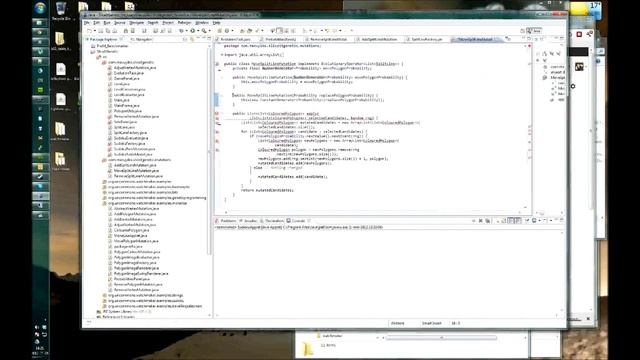Click the New Java Class toolbar icon
The height and width of the screenshot is (360, 640).
[x=227, y=31]
